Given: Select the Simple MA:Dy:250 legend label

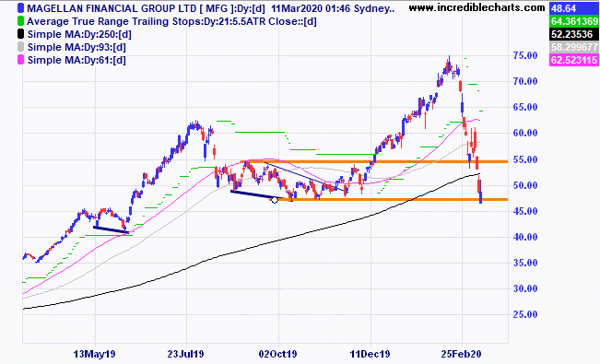Looking at the screenshot, I should [x=79, y=34].
